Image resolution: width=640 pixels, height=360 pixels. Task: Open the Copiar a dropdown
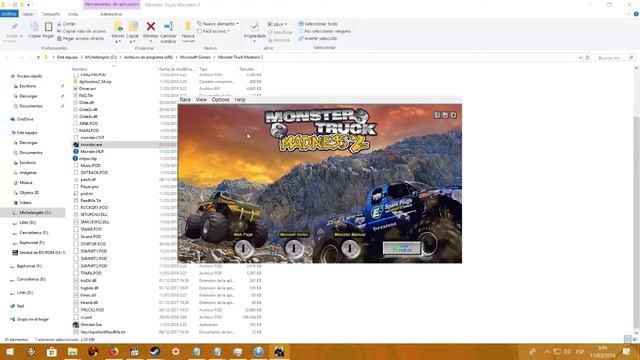tap(132, 39)
